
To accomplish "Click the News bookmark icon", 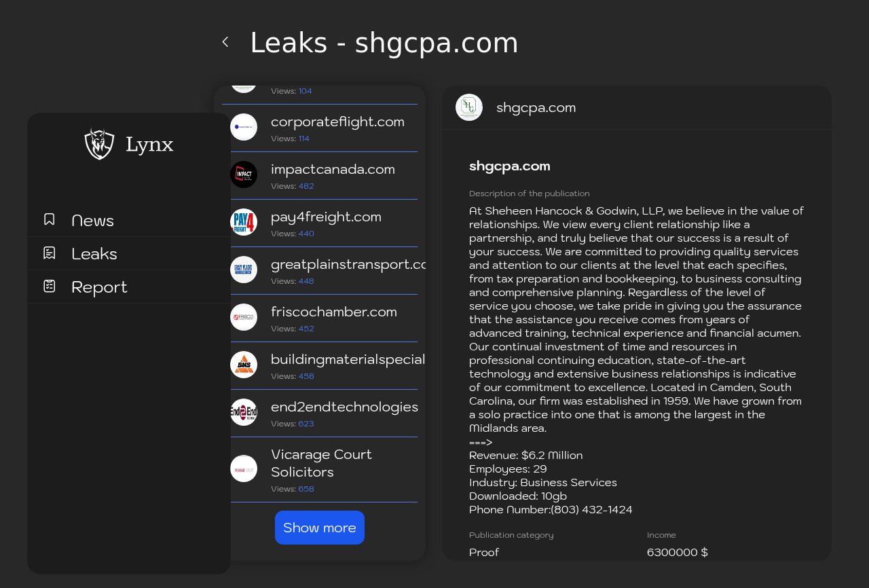I will pos(49,219).
